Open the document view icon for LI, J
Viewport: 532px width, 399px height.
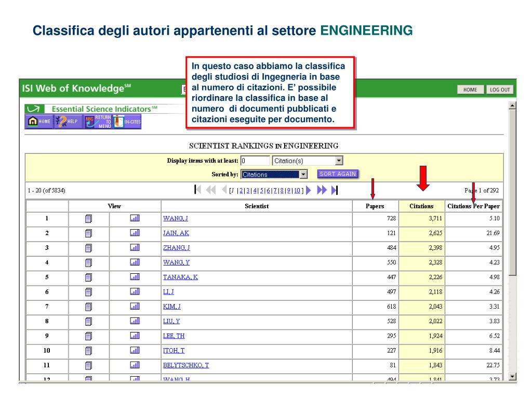point(88,292)
